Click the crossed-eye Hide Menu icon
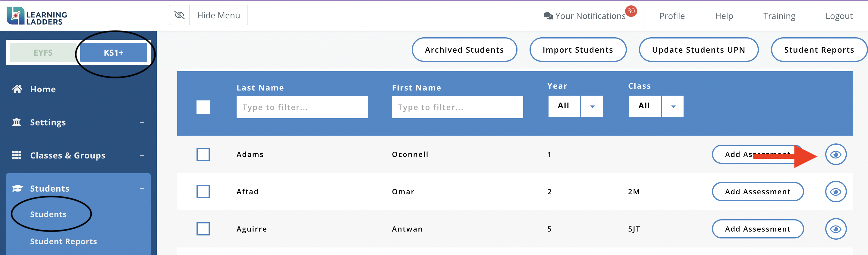The width and height of the screenshot is (868, 255). pyautogui.click(x=179, y=15)
